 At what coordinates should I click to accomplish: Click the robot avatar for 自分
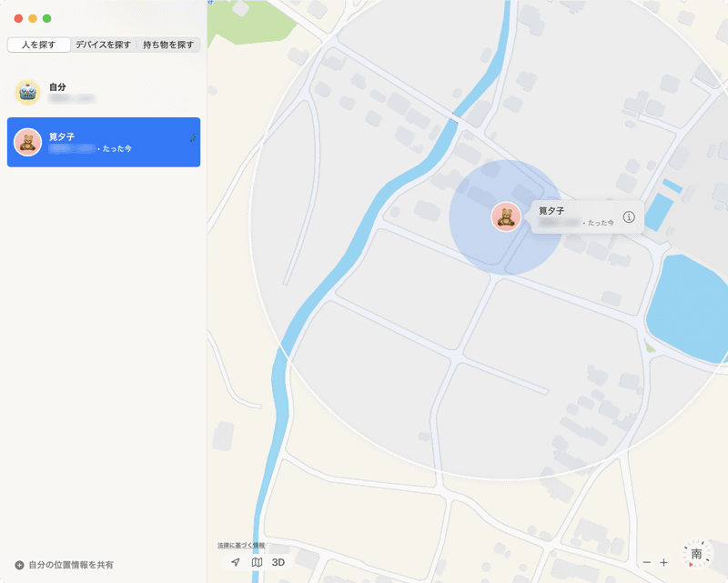(27, 93)
